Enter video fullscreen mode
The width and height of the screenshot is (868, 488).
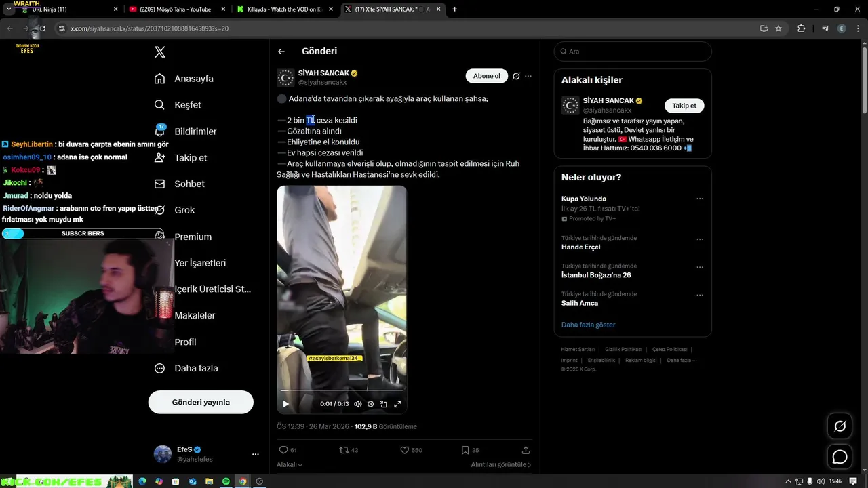(397, 404)
